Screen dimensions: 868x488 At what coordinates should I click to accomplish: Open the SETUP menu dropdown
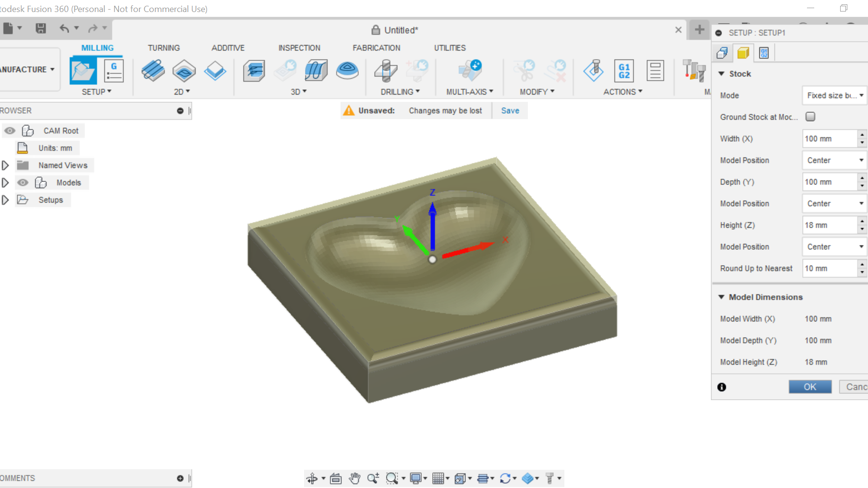(x=97, y=92)
